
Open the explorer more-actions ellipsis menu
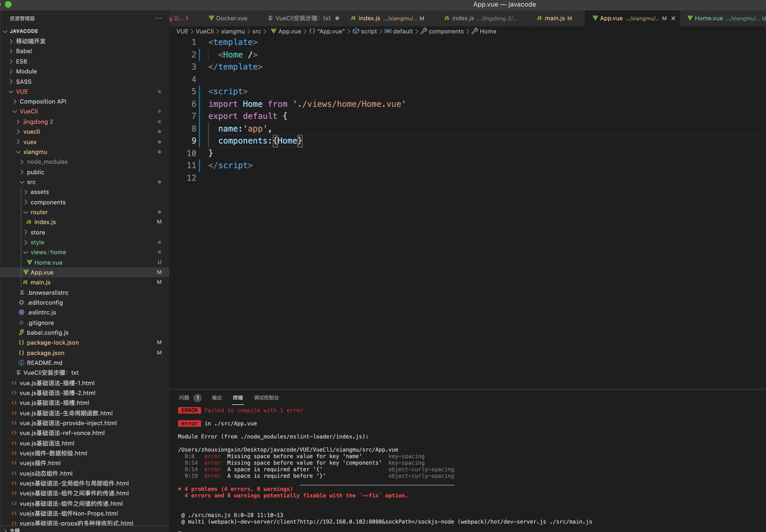pyautogui.click(x=158, y=18)
